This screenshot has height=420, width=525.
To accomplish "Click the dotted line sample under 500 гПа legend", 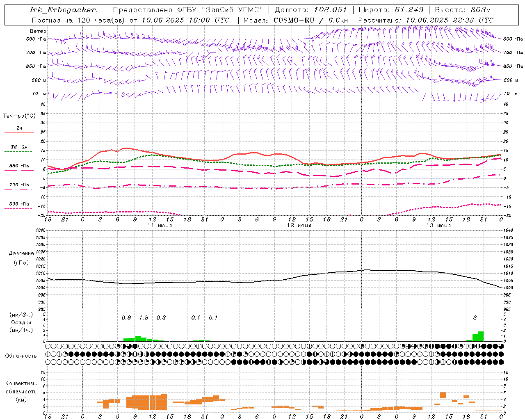I will 19,209.
